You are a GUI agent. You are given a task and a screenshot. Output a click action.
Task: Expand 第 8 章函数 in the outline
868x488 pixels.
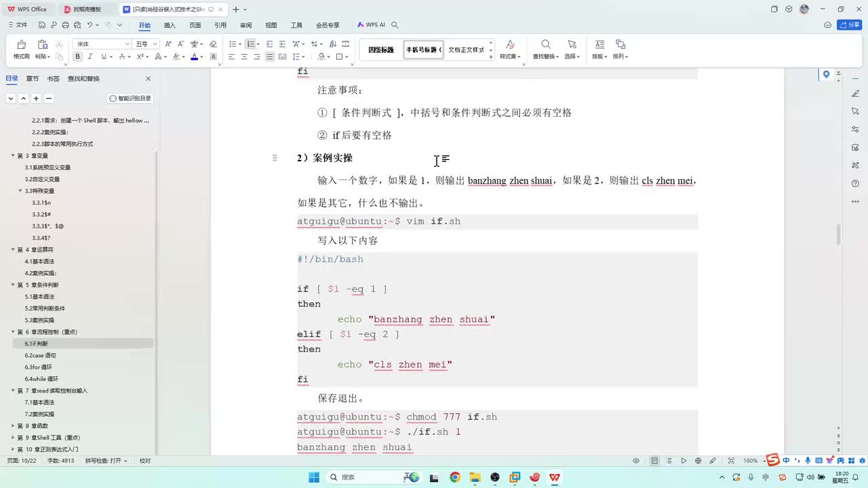[13, 426]
